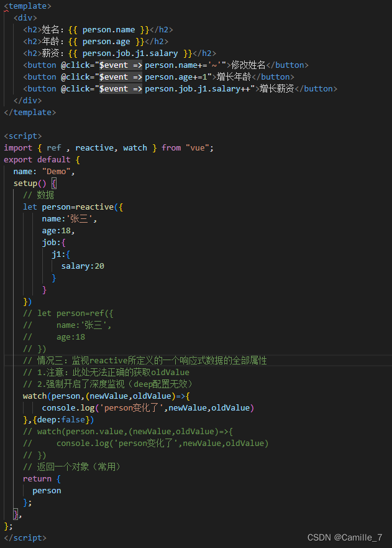
Task: Click 'export default' keywords
Action: click(x=37, y=160)
